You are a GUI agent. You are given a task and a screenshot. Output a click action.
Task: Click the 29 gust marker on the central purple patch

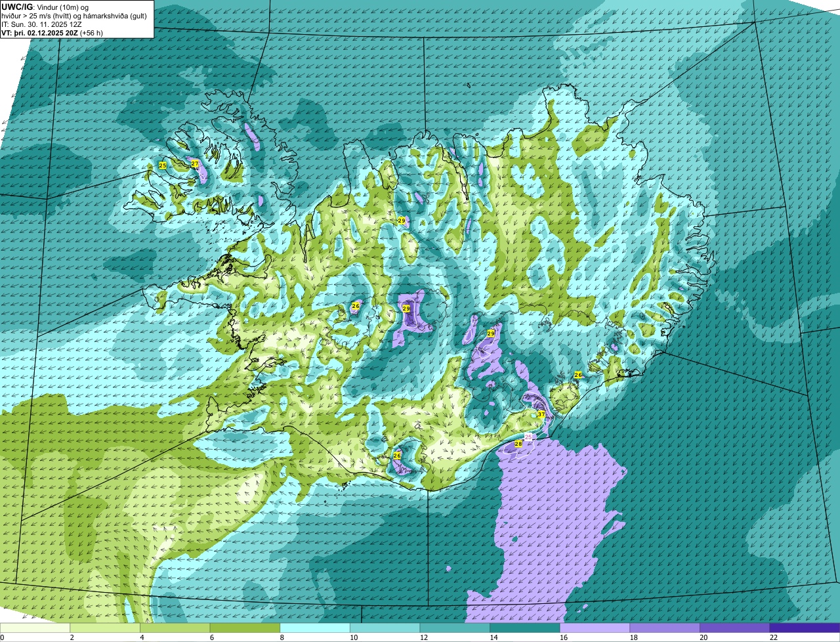pos(406,308)
